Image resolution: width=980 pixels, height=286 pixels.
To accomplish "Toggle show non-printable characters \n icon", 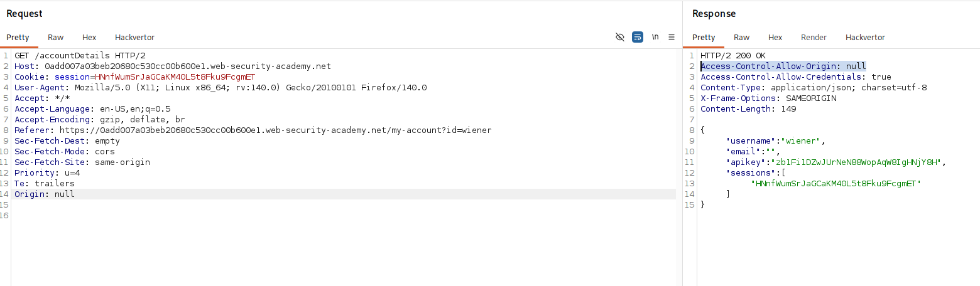I will [x=655, y=37].
